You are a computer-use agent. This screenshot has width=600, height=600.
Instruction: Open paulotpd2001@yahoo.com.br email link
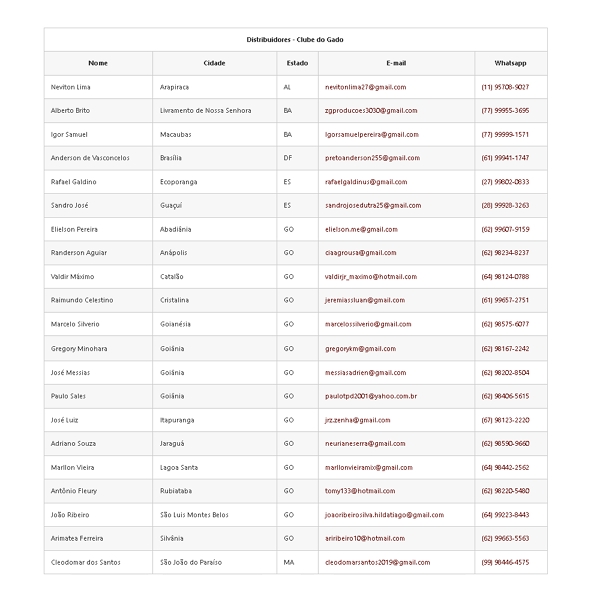[371, 396]
